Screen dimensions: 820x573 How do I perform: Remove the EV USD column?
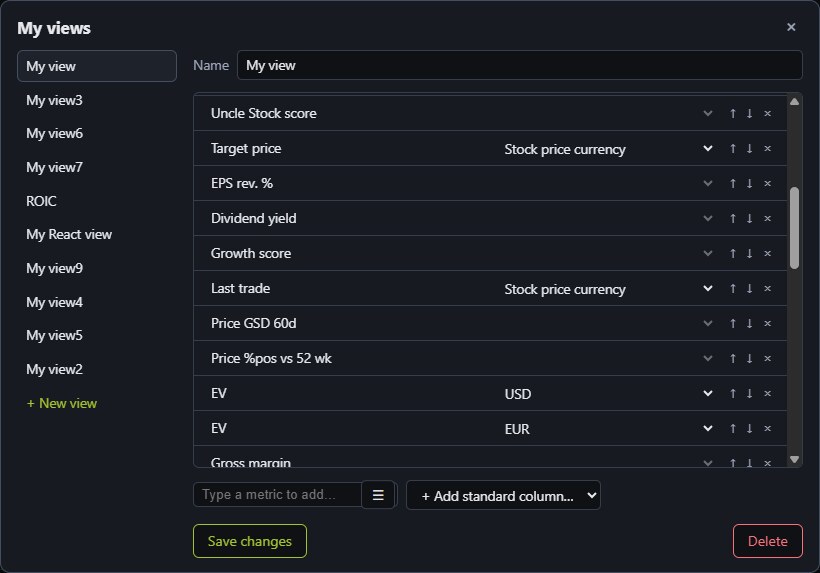coord(768,394)
